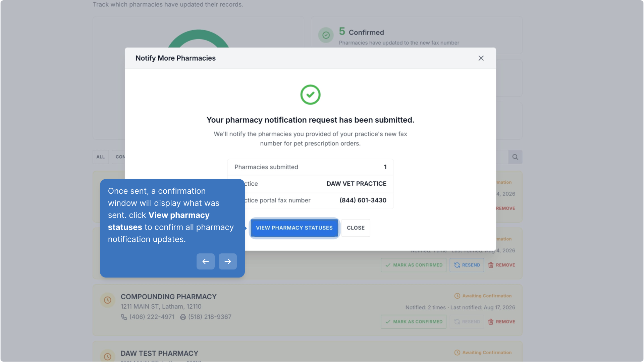Close the Notify More Pharmacies dialog
The height and width of the screenshot is (362, 644).
pyautogui.click(x=481, y=58)
